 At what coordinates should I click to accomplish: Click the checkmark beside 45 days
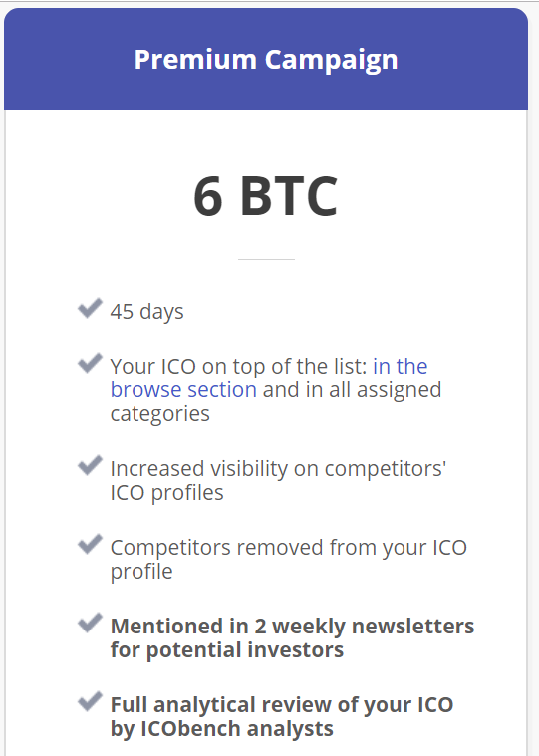coord(90,308)
